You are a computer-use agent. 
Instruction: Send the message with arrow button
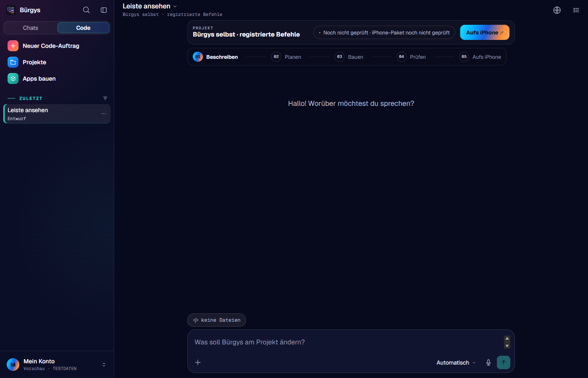click(x=504, y=362)
